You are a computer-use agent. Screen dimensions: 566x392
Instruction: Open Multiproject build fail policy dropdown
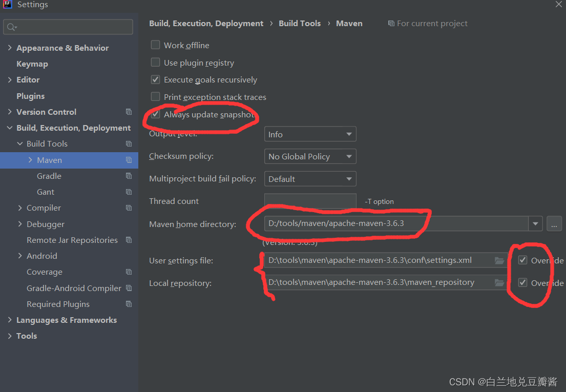click(310, 179)
